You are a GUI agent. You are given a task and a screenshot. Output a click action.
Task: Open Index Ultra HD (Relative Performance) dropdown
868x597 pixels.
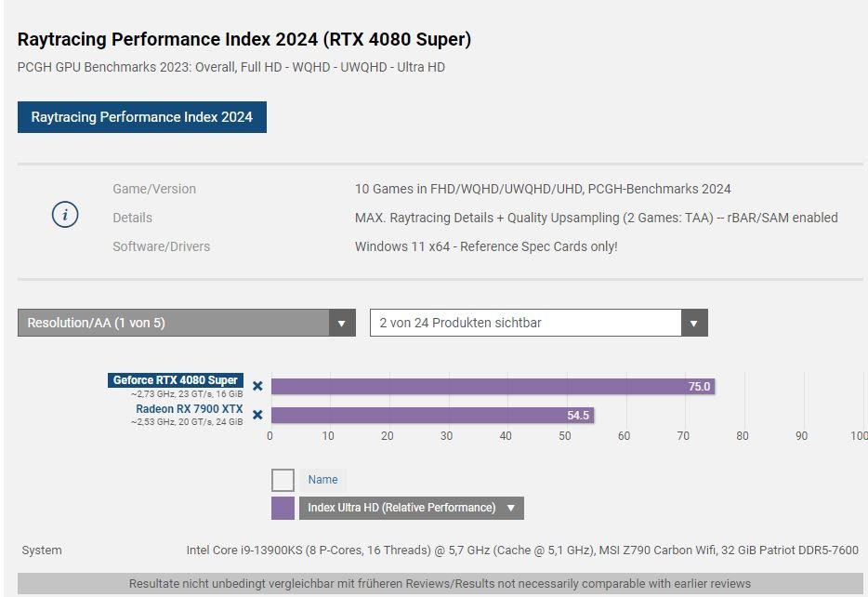(412, 508)
